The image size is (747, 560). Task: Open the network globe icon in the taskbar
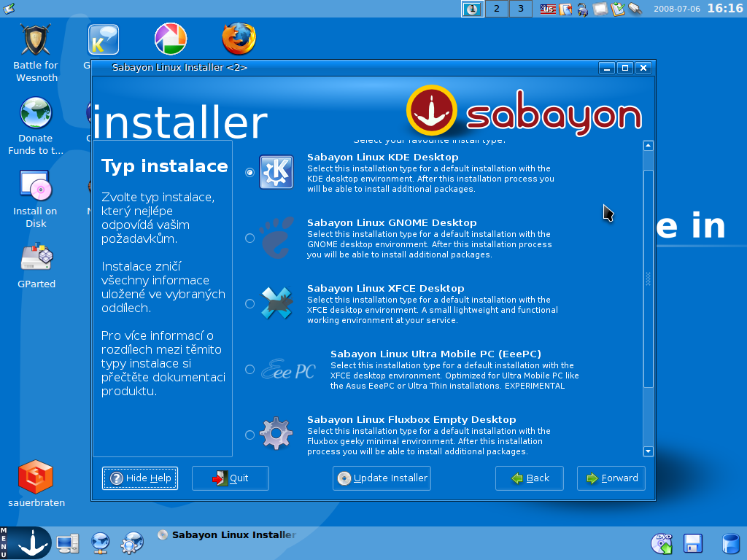coord(100,543)
